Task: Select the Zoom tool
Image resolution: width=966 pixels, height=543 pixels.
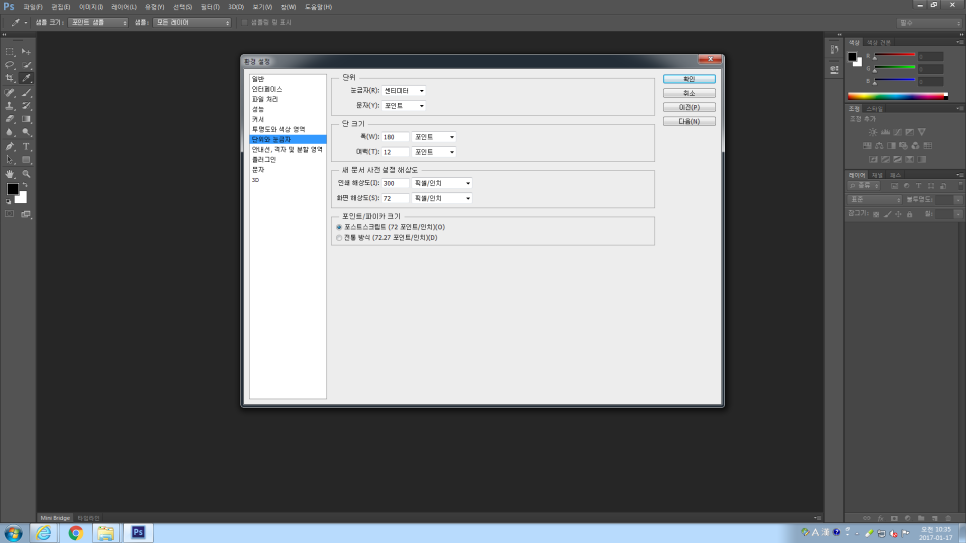Action: [26, 174]
